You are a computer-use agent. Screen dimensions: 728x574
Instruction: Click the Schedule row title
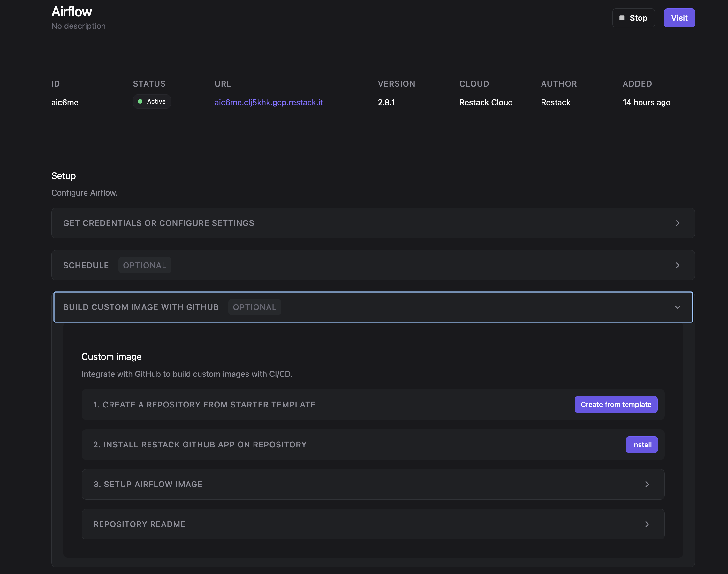pos(86,265)
